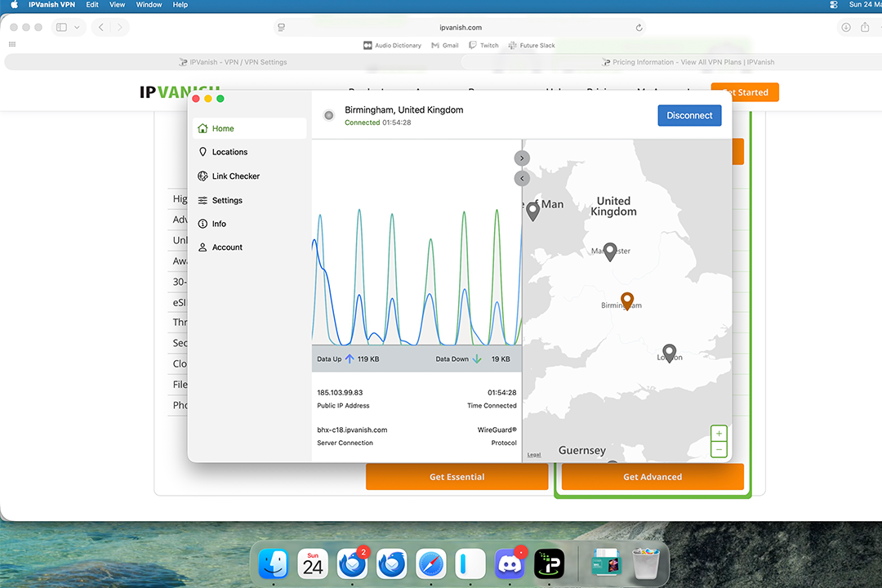The image size is (882, 588).
Task: Open Finder from the Dock
Action: point(274,563)
